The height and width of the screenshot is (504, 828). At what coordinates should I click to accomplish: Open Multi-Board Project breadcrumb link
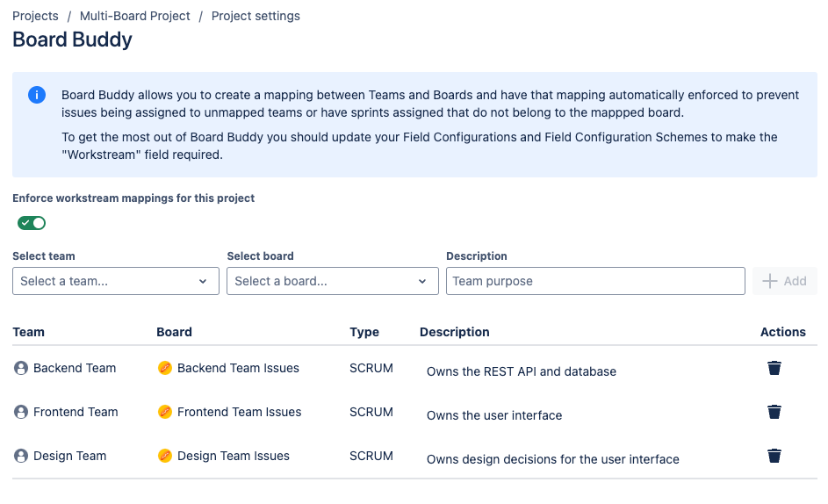click(x=134, y=16)
